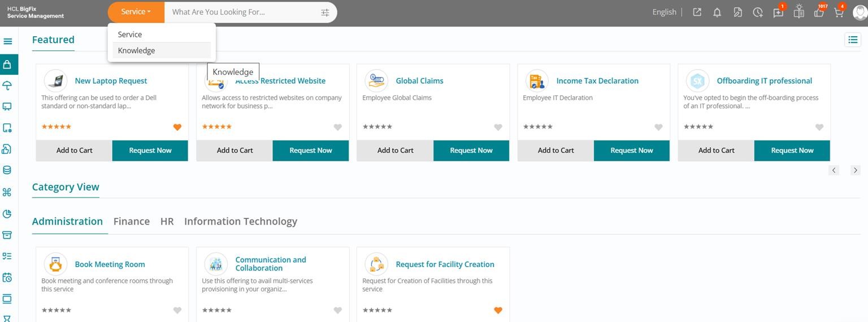This screenshot has height=322, width=868.
Task: Open the pie chart sidebar icon
Action: click(7, 213)
